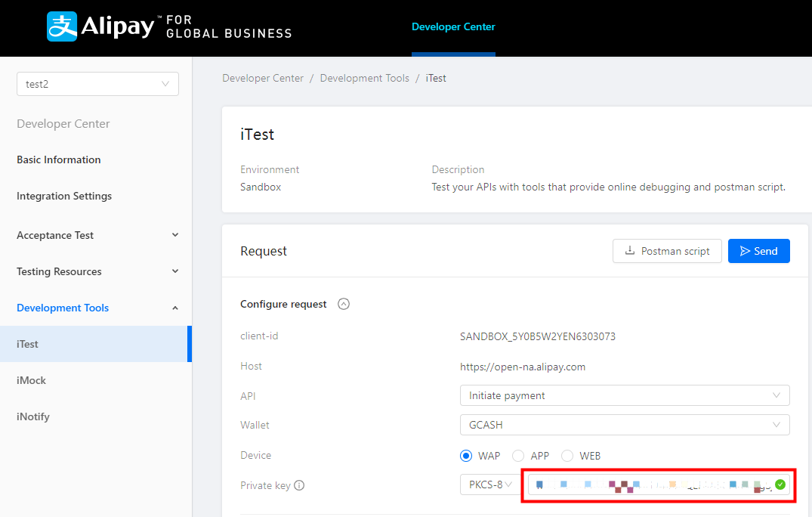Open the API Initiate payment dropdown
This screenshot has width=812, height=517.
tap(624, 395)
